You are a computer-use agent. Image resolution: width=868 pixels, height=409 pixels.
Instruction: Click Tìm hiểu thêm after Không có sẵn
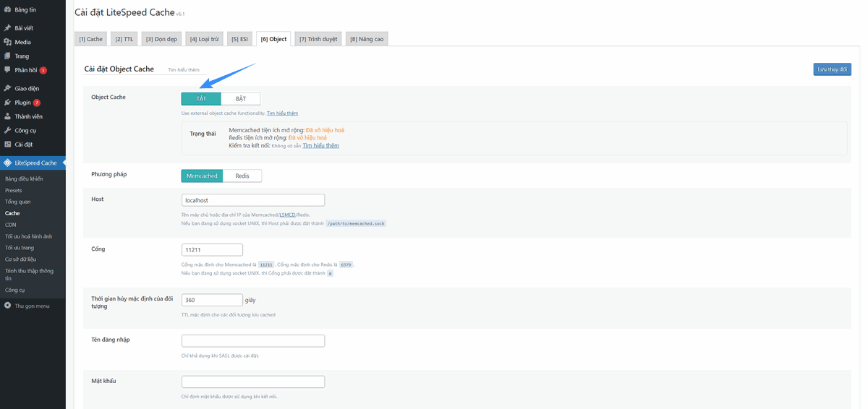(320, 145)
